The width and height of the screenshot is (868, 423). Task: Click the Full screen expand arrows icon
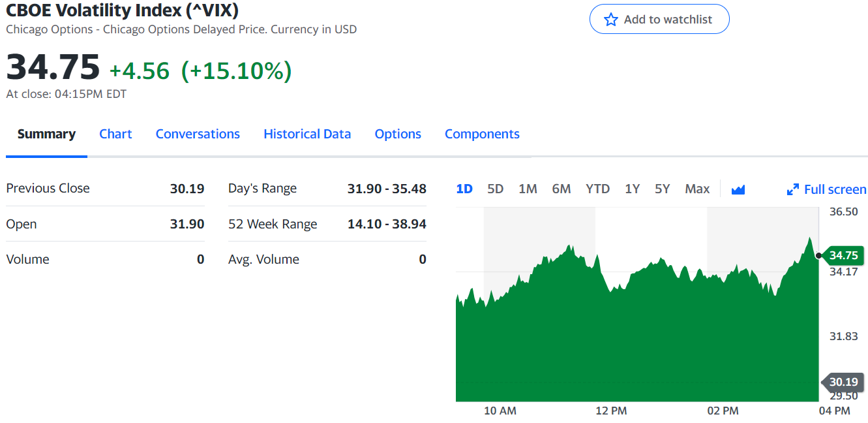coord(793,189)
